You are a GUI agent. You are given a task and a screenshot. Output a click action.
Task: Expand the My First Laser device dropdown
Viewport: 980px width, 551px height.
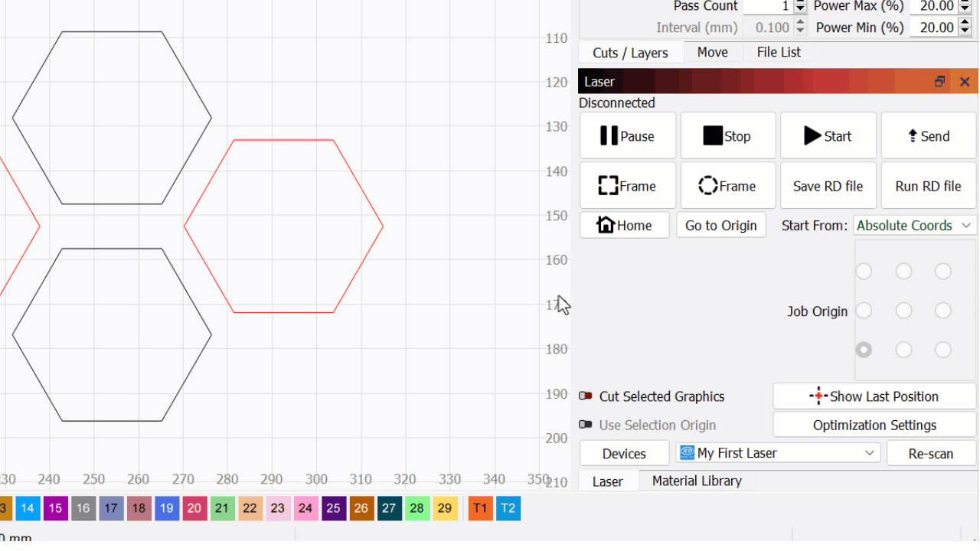(778, 453)
